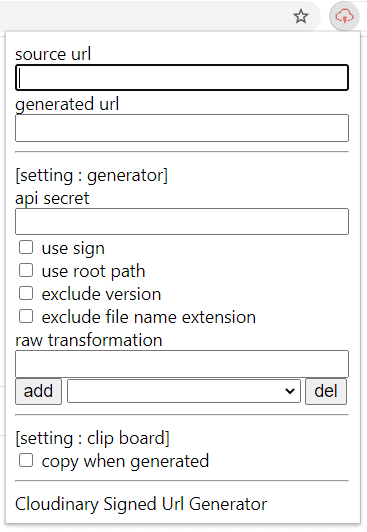Image resolution: width=367 pixels, height=532 pixels.
Task: Check the use root path option
Action: pos(26,270)
